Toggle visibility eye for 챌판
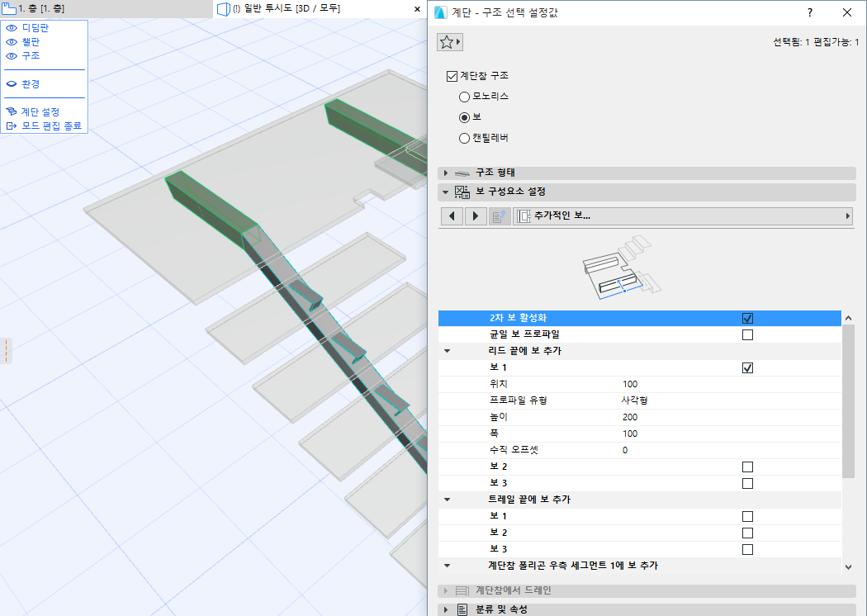This screenshot has width=867, height=616. click(x=12, y=41)
